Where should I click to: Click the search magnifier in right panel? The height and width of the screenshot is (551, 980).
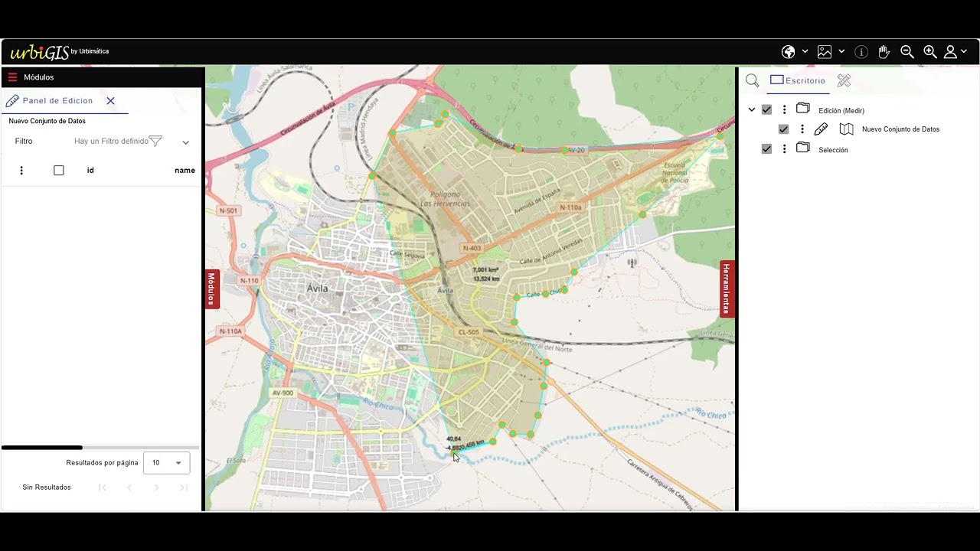click(x=753, y=81)
